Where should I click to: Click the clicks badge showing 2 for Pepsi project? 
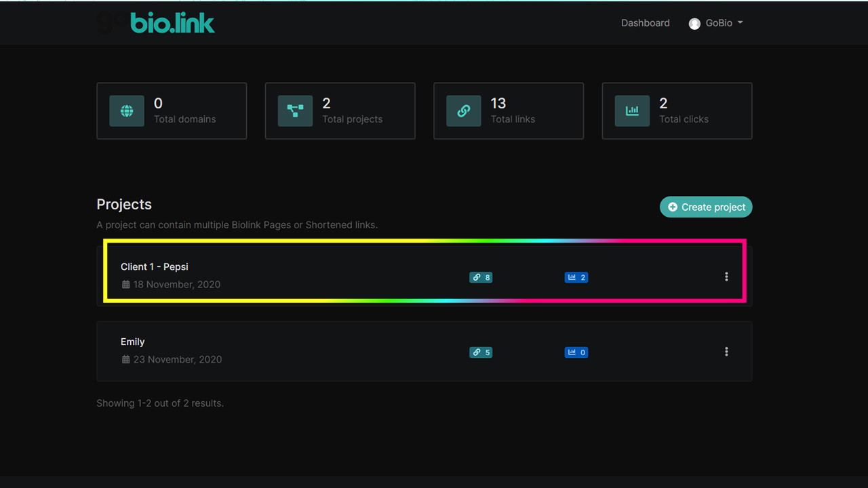[576, 277]
